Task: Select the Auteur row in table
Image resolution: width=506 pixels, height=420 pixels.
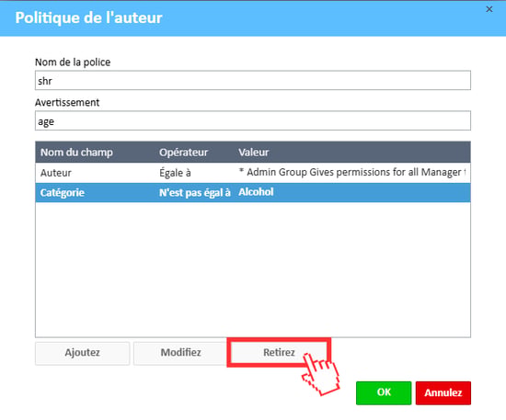Action: (253, 173)
